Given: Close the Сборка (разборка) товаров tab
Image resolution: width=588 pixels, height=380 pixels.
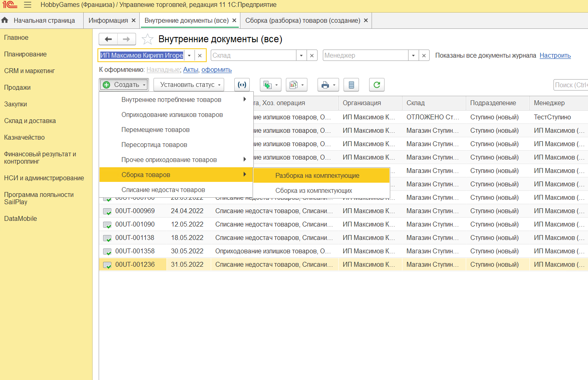Looking at the screenshot, I should point(366,20).
